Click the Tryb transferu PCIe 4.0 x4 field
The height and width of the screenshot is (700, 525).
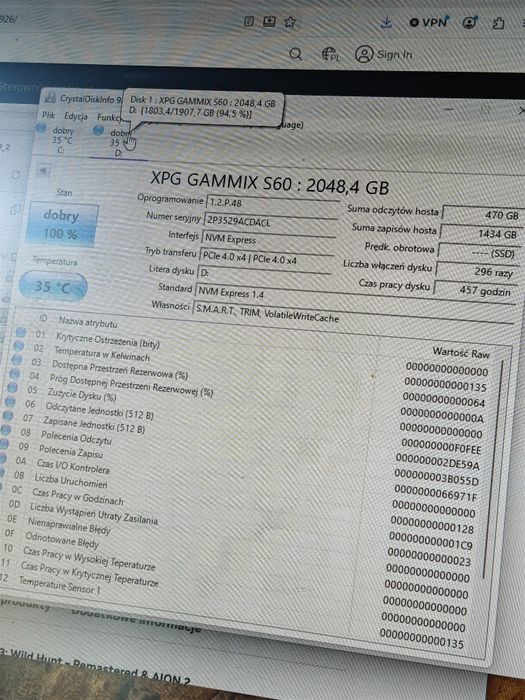(267, 260)
